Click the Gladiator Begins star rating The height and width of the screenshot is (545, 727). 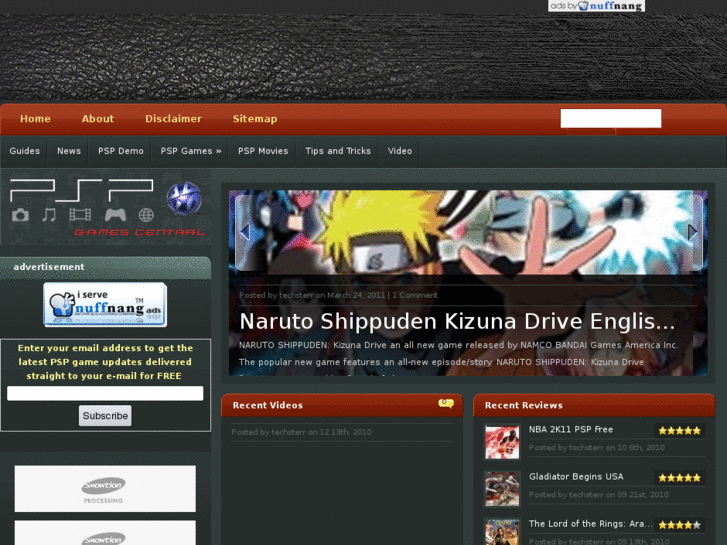tap(680, 478)
